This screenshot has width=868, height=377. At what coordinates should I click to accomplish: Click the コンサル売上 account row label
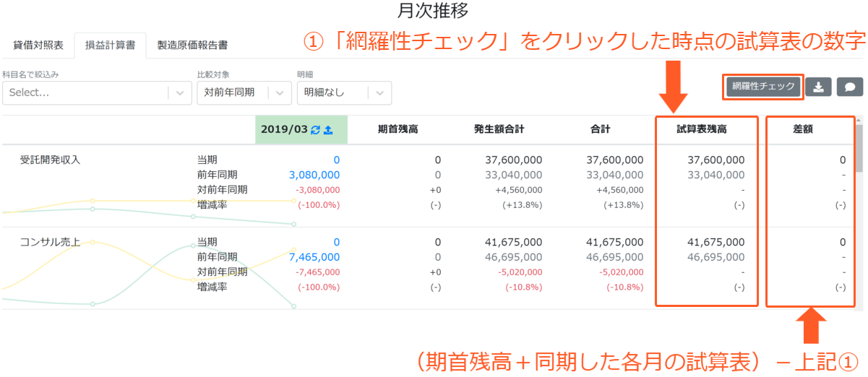[x=50, y=242]
